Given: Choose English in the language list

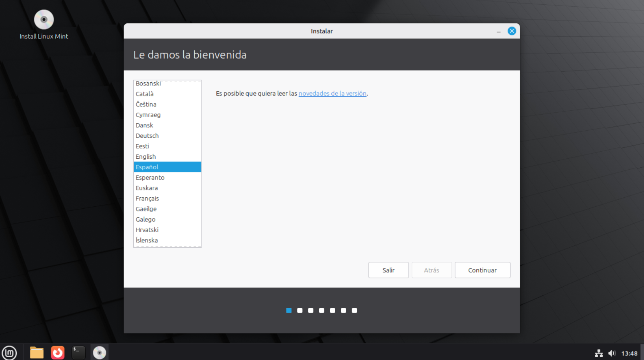Looking at the screenshot, I should click(x=146, y=157).
